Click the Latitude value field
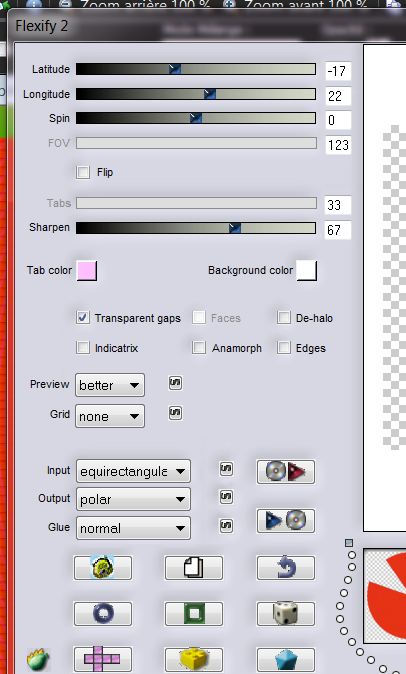Screen dimensions: 406x674 pos(338,71)
